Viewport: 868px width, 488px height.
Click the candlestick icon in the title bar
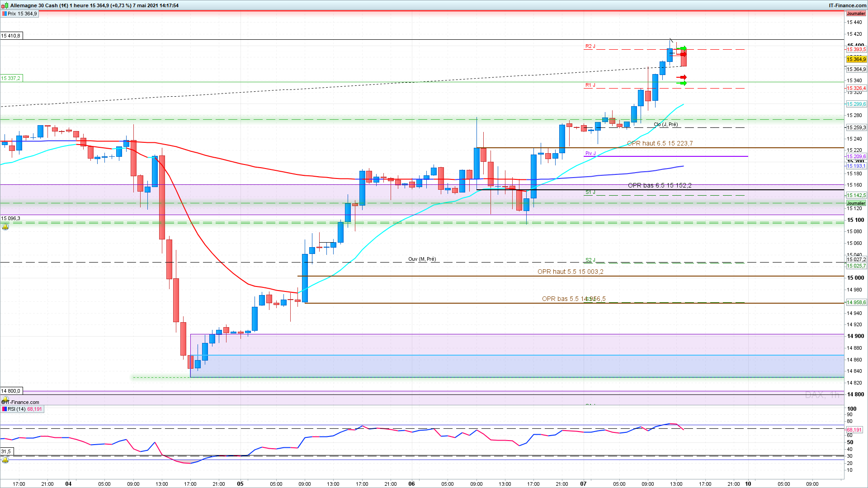[x=5, y=5]
